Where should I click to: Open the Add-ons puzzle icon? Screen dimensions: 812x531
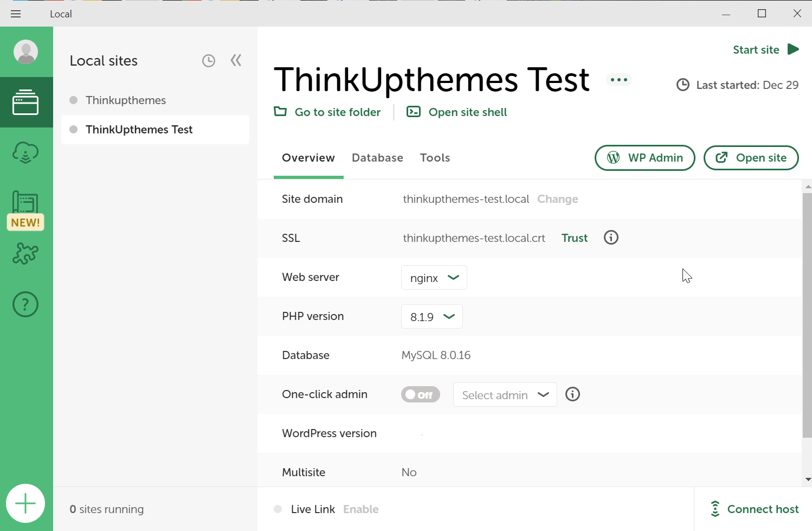[25, 253]
